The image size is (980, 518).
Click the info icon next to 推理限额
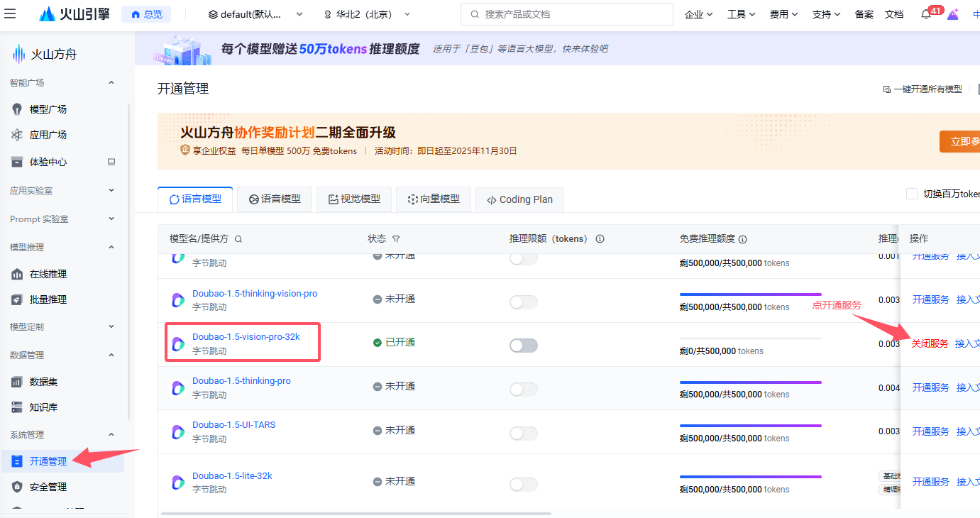pyautogui.click(x=600, y=239)
